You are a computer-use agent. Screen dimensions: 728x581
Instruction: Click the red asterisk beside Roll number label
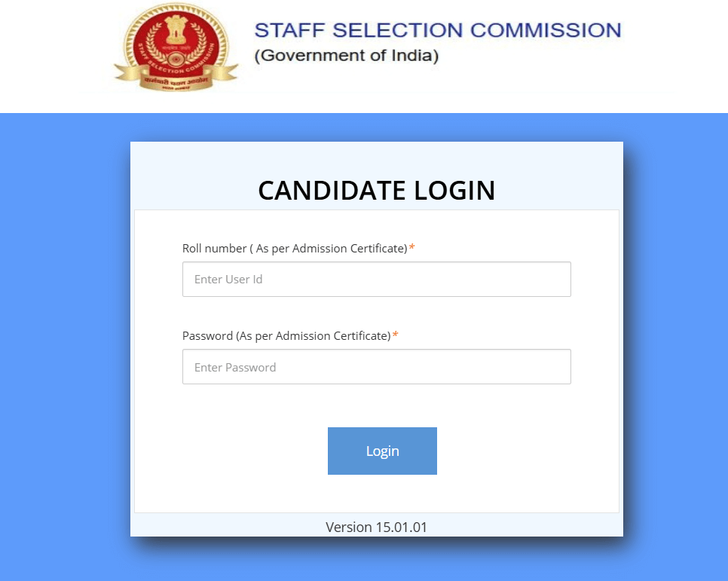pyautogui.click(x=411, y=248)
